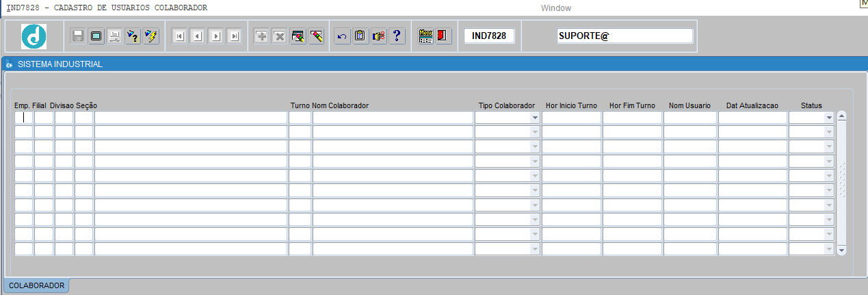Viewport: 868px width, 295px height.
Task: Click the 'SISTEMA INDUSTRIAL' title text
Action: point(60,64)
